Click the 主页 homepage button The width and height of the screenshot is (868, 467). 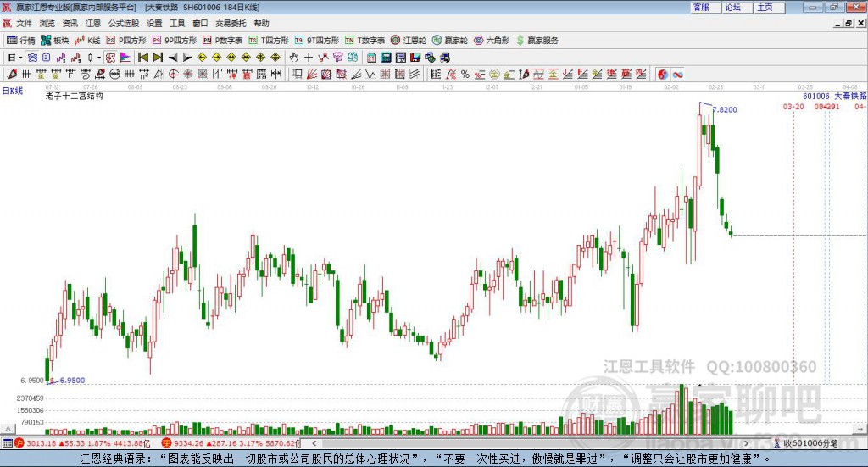click(770, 7)
